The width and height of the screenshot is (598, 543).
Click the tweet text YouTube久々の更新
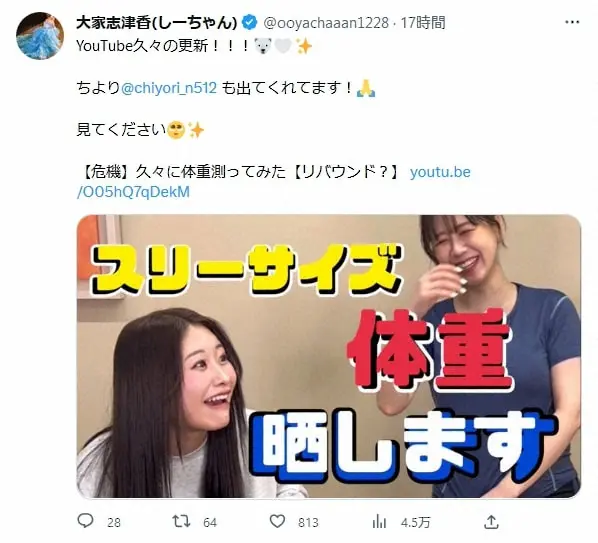pyautogui.click(x=142, y=46)
